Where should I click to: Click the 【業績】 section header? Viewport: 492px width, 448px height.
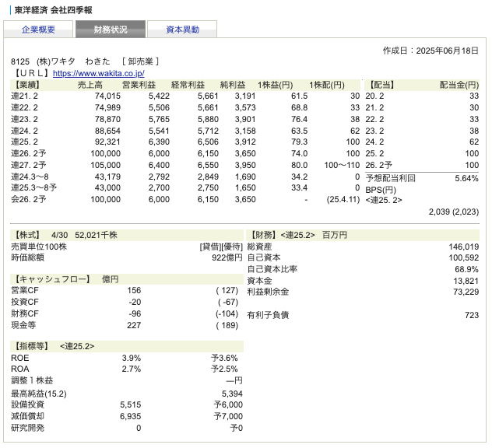pos(26,85)
